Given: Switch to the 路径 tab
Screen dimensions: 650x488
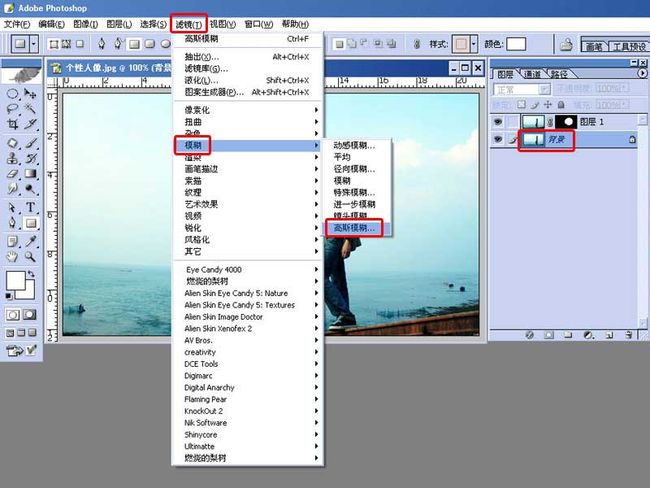Looking at the screenshot, I should coord(558,74).
